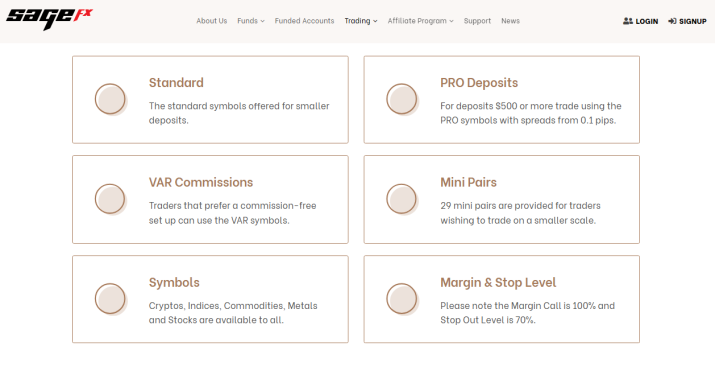
Task: Click the circle icon beside Margin & Stop Level
Action: (402, 299)
